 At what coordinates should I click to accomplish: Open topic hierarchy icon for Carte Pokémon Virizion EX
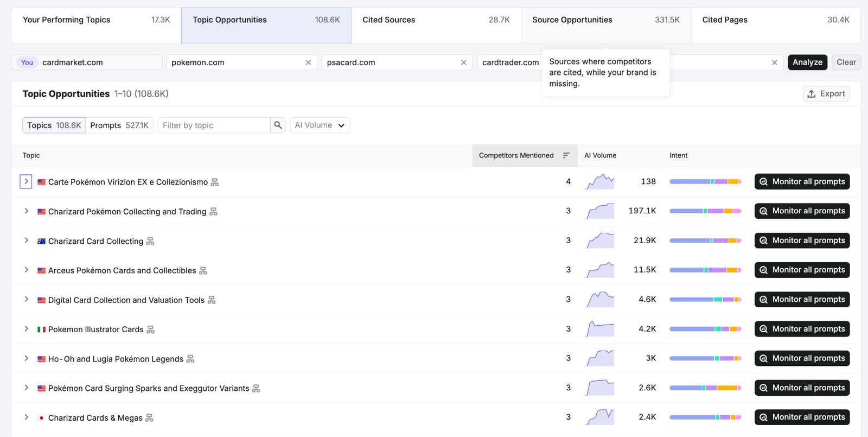click(x=215, y=182)
